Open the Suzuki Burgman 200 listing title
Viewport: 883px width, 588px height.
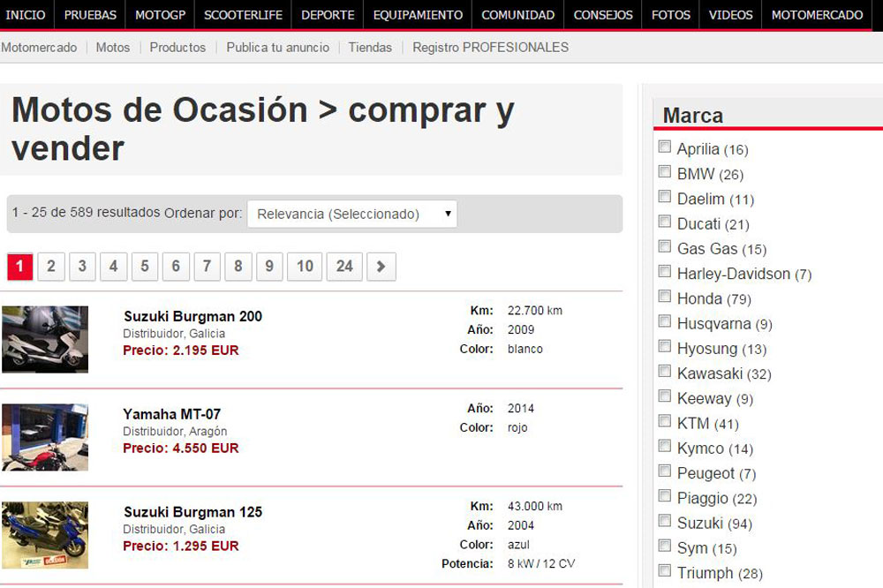[x=193, y=317]
